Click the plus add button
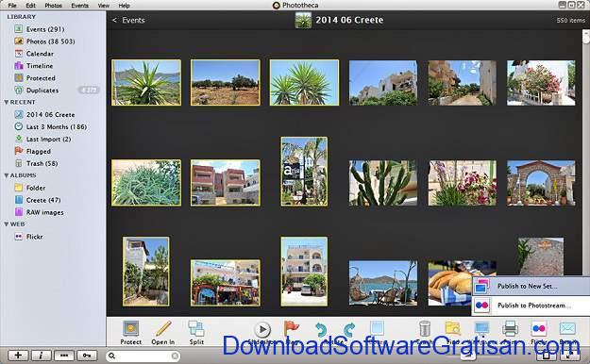 click(18, 356)
